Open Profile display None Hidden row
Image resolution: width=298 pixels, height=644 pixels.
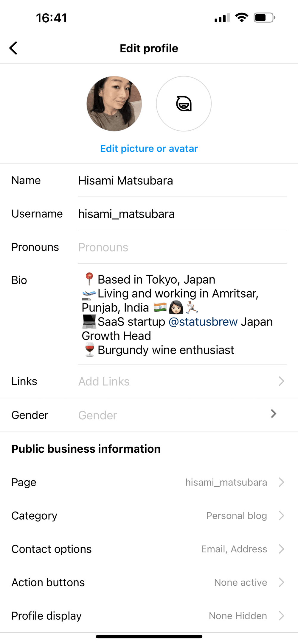[x=238, y=616]
